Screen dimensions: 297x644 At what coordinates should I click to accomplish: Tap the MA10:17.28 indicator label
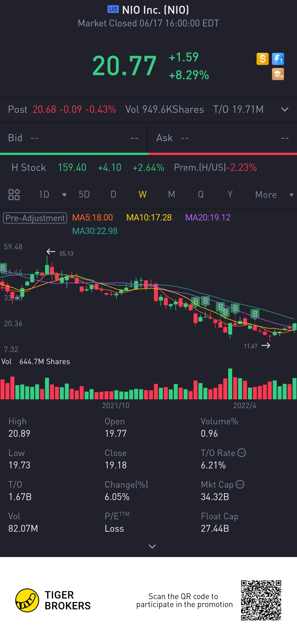(149, 217)
